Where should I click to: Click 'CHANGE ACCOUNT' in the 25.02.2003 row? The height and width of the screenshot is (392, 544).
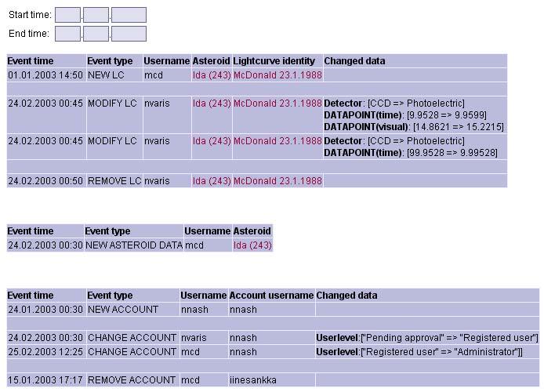[x=132, y=352]
